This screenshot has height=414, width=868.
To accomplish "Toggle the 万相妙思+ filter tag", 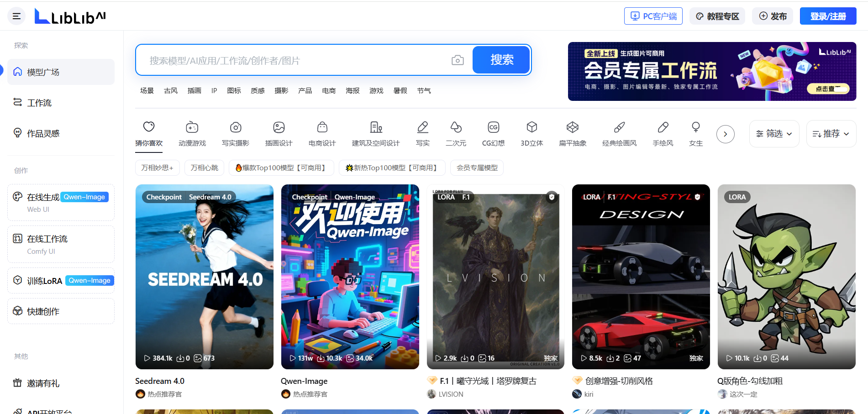I will click(x=158, y=168).
